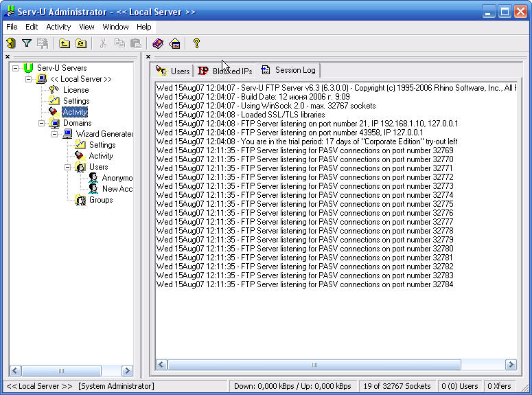Switch to the Users tab
The width and height of the screenshot is (532, 395).
(173, 71)
